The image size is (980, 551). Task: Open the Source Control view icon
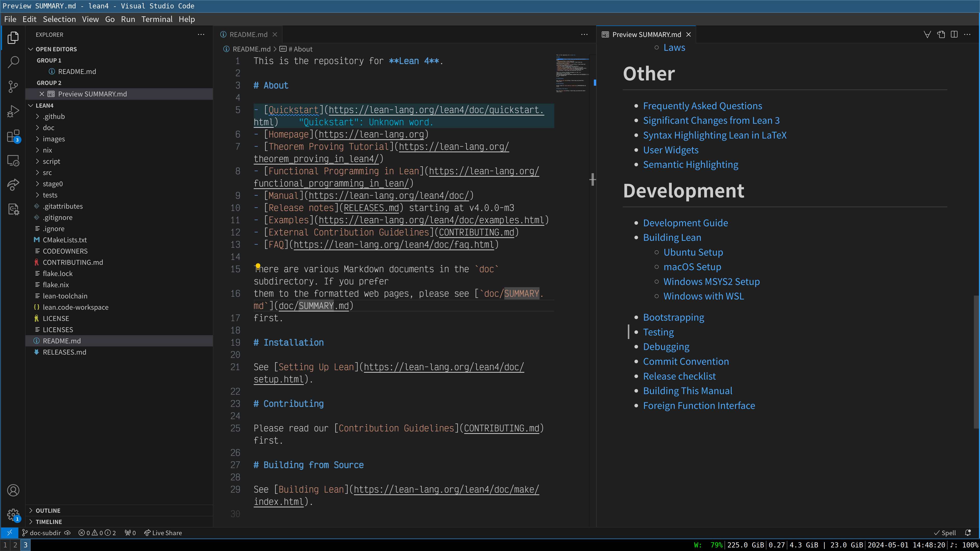(x=13, y=87)
